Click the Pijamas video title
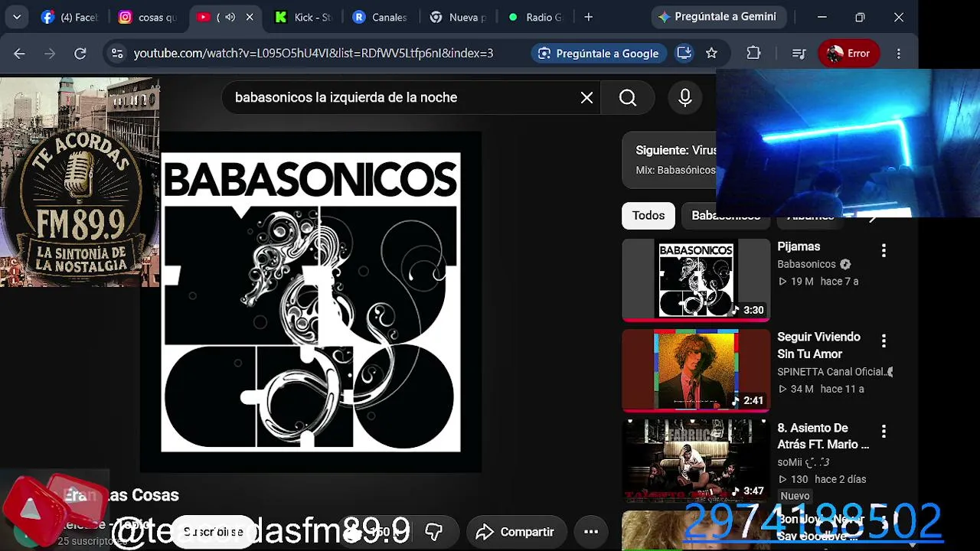Screen dimensions: 980x551 [799, 246]
